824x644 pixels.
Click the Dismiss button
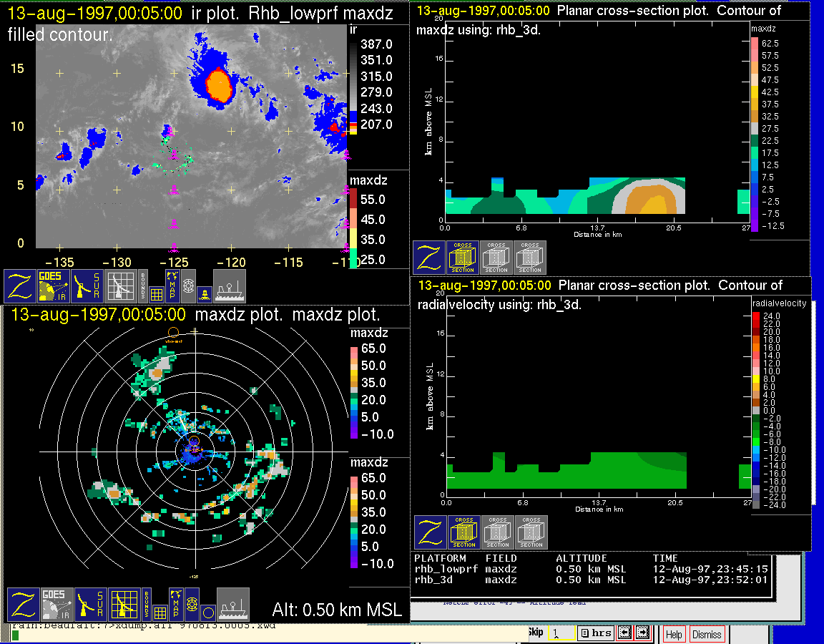tap(707, 634)
